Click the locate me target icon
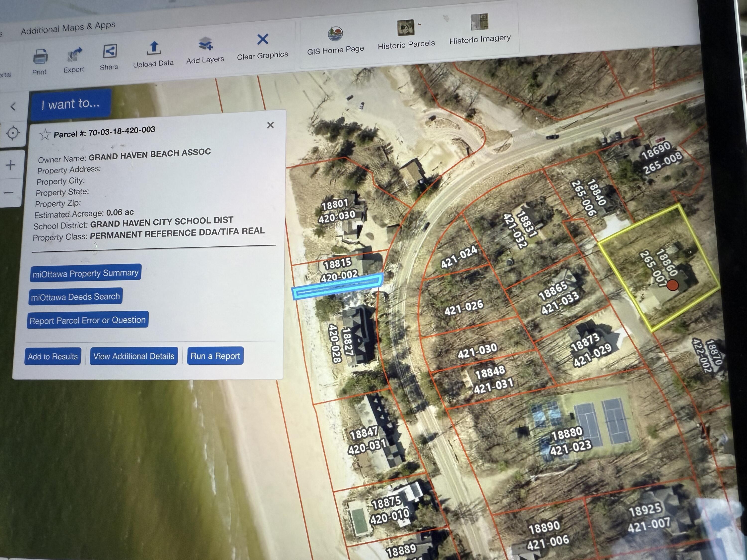747x560 pixels. point(13,133)
